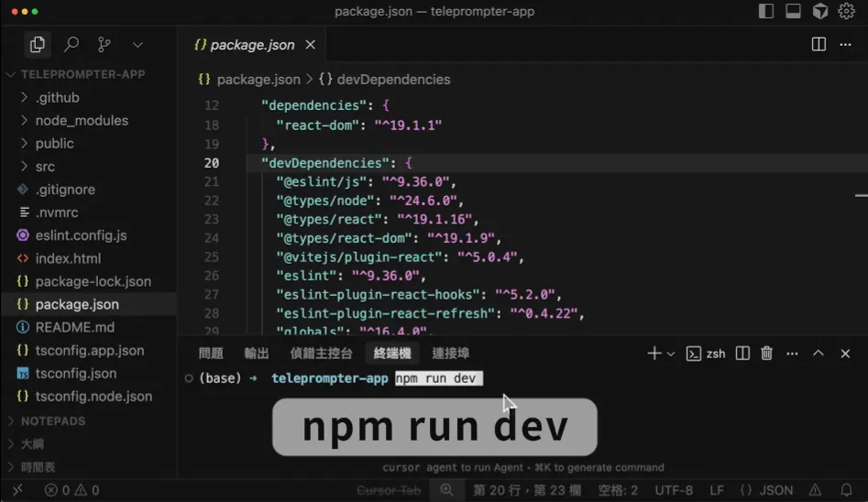Expand the sidebar views overflow chevron
The height and width of the screenshot is (502, 868).
(x=137, y=45)
